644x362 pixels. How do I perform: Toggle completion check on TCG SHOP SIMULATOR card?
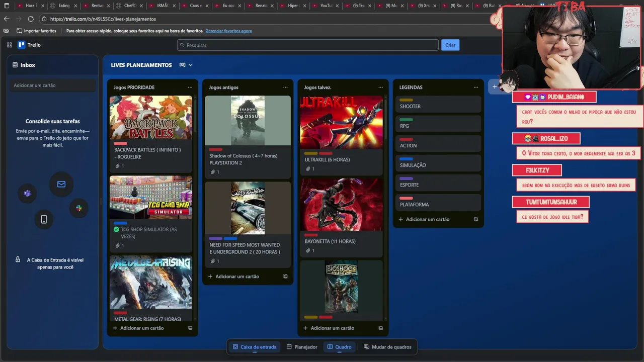[117, 229]
